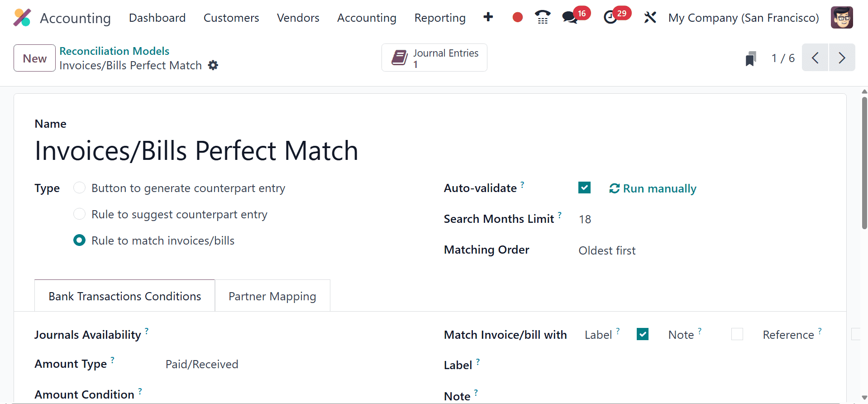
Task: Open the quick-create plus icon
Action: pos(488,17)
